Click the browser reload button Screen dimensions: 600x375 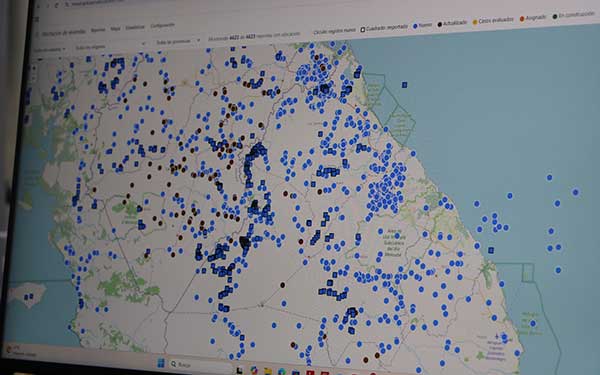point(57,5)
